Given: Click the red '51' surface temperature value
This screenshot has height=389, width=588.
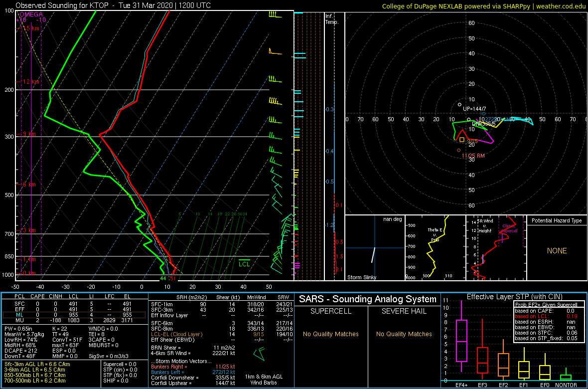Looking at the screenshot, I should 173,278.
